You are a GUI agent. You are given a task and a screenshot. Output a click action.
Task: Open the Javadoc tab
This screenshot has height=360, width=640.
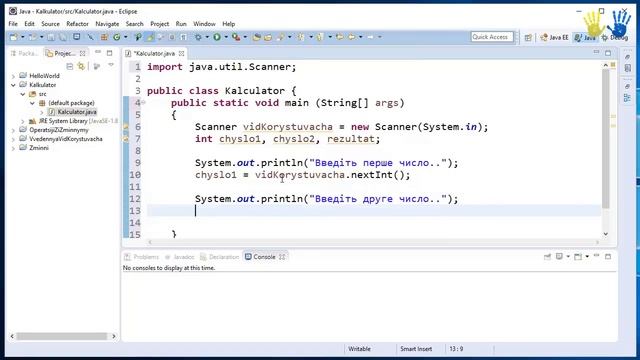click(180, 257)
